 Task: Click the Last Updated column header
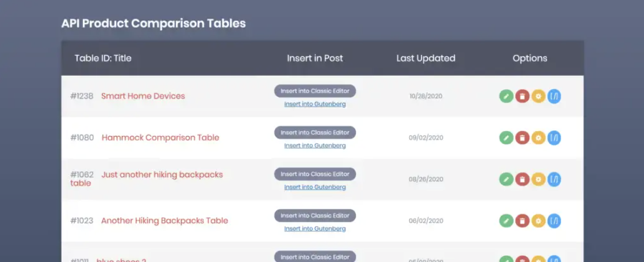pos(425,58)
